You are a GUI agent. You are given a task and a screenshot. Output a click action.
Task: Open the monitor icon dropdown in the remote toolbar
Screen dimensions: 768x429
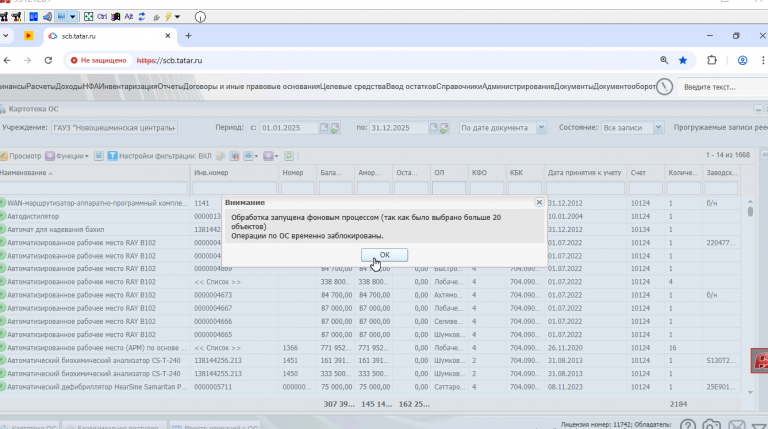pyautogui.click(x=72, y=17)
